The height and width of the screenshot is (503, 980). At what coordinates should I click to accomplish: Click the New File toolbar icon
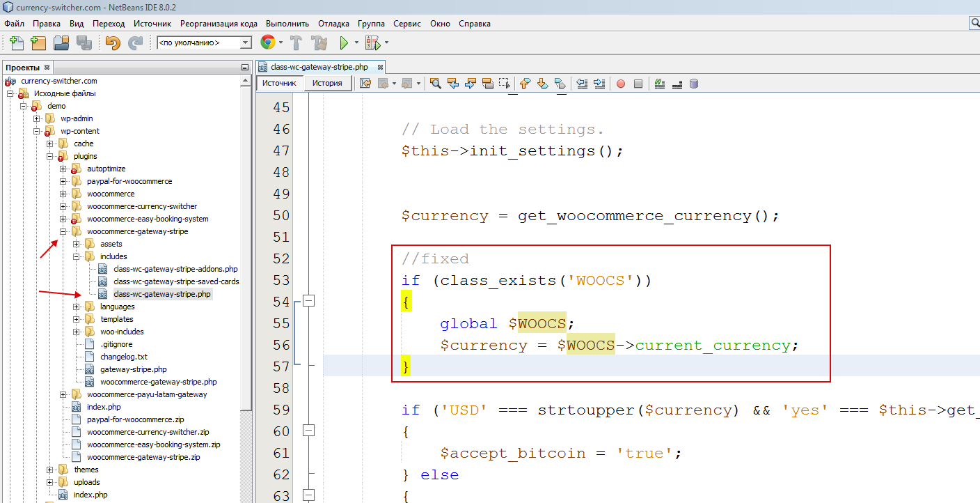[x=16, y=42]
